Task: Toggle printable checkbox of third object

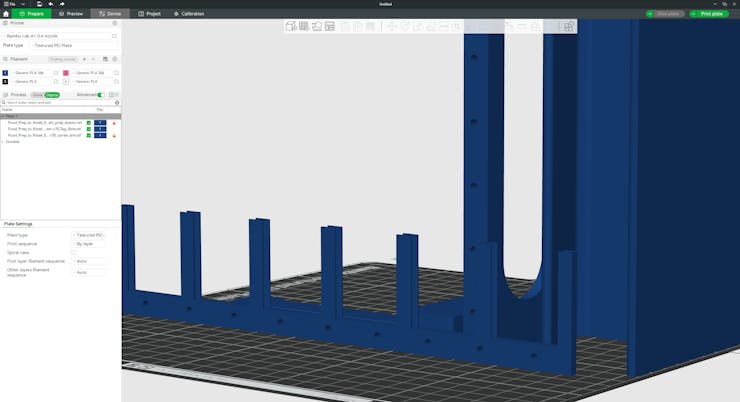Action: click(89, 135)
